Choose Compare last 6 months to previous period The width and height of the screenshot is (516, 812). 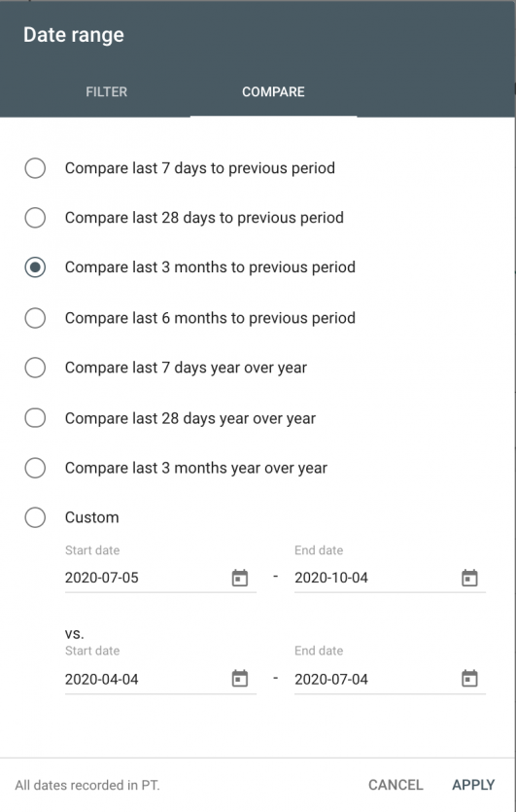[35, 318]
